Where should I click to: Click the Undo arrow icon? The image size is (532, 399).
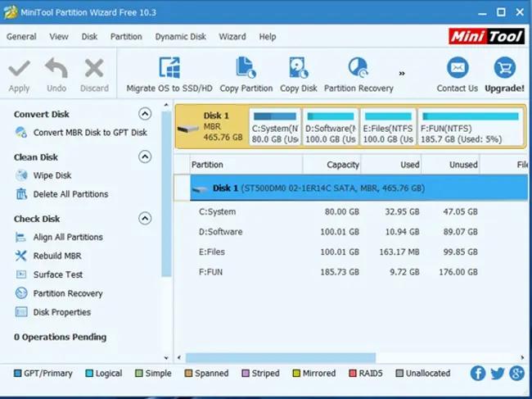click(x=56, y=68)
